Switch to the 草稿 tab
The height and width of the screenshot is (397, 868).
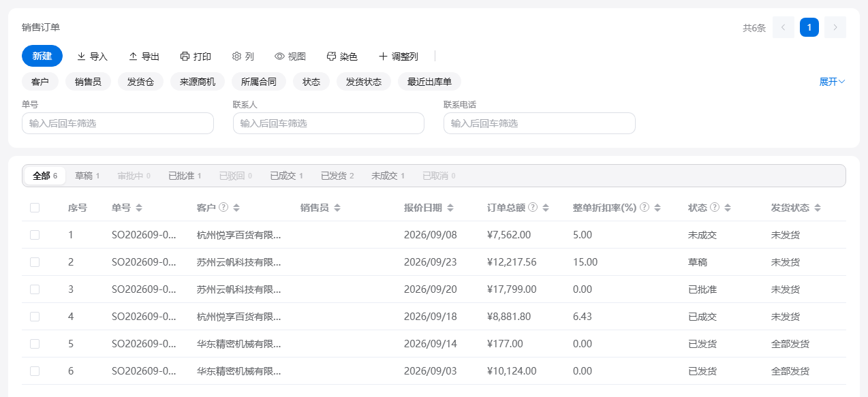click(x=87, y=176)
